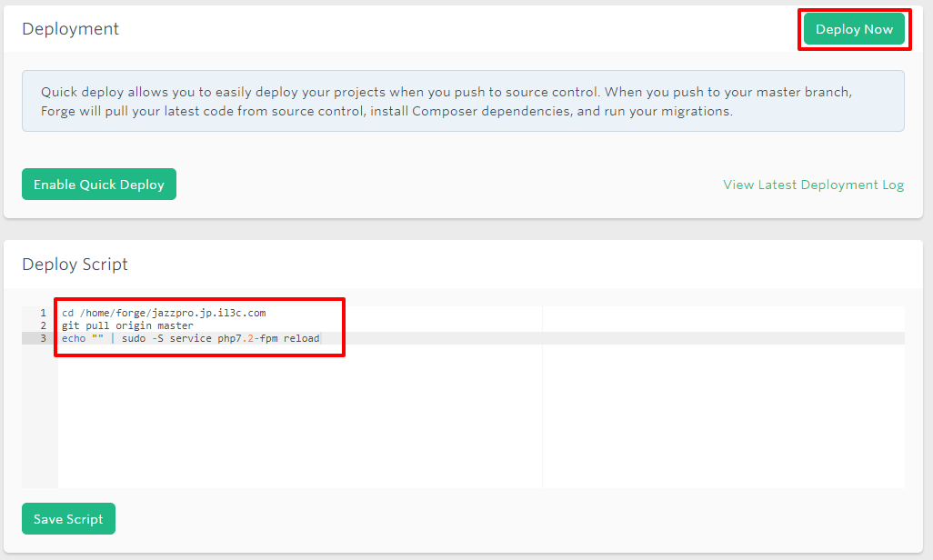Click inside the empty editor area below line 3
This screenshot has width=933, height=560.
point(273,418)
